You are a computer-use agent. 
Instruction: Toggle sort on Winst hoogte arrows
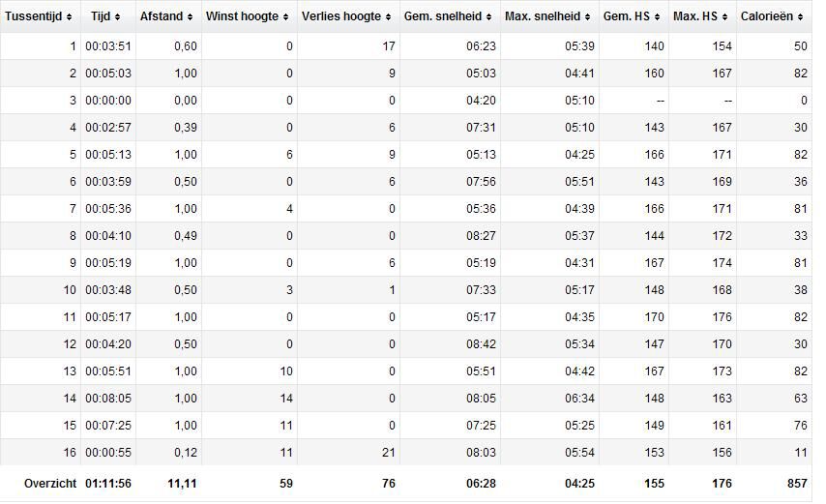point(285,16)
